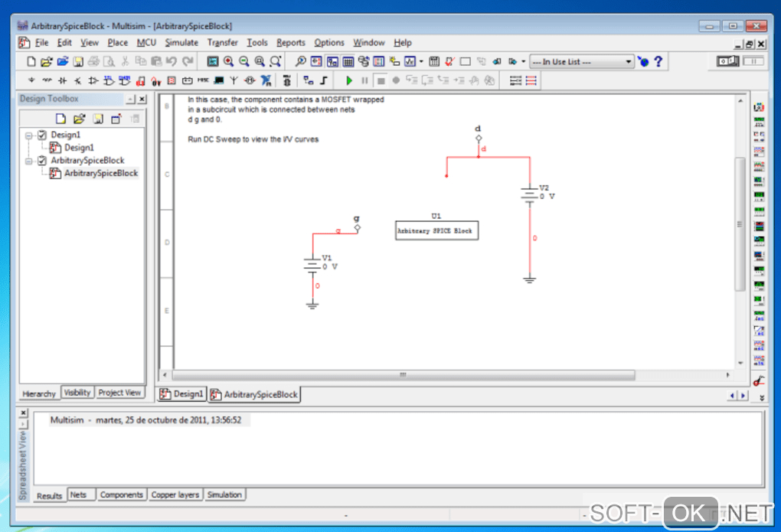The width and height of the screenshot is (781, 532).
Task: Create a new design with the New icon
Action: 31,62
